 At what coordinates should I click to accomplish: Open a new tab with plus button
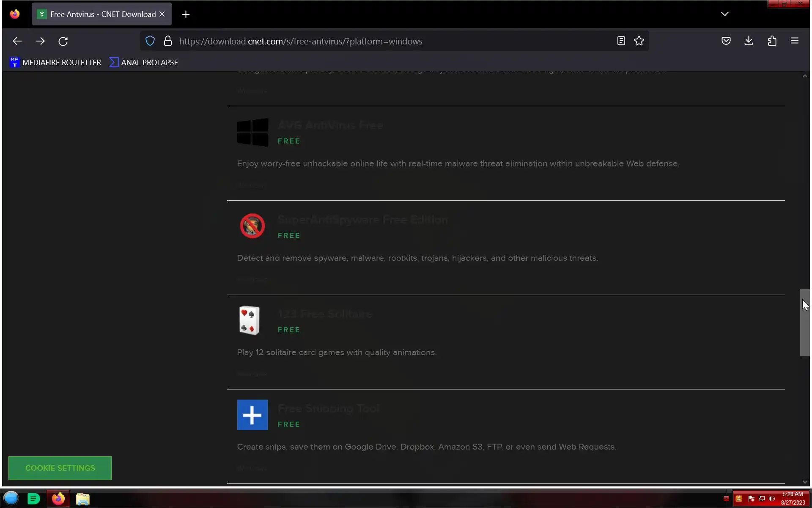tap(186, 14)
